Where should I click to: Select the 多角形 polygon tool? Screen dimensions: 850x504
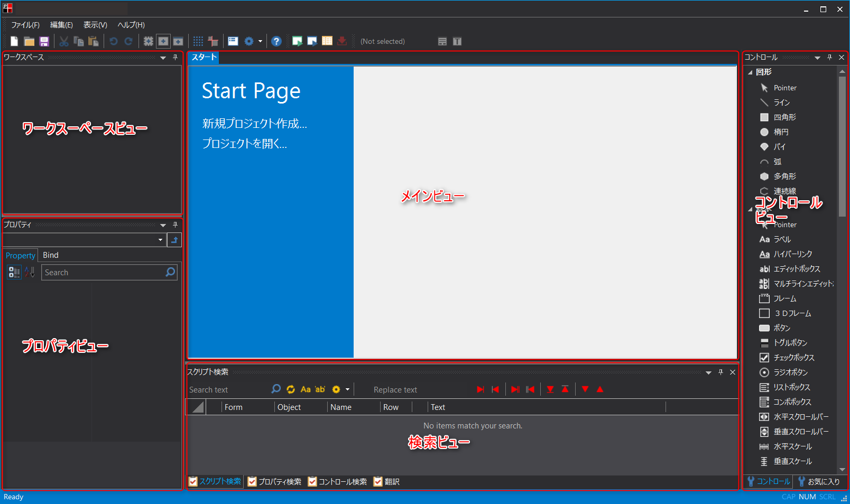pyautogui.click(x=785, y=176)
